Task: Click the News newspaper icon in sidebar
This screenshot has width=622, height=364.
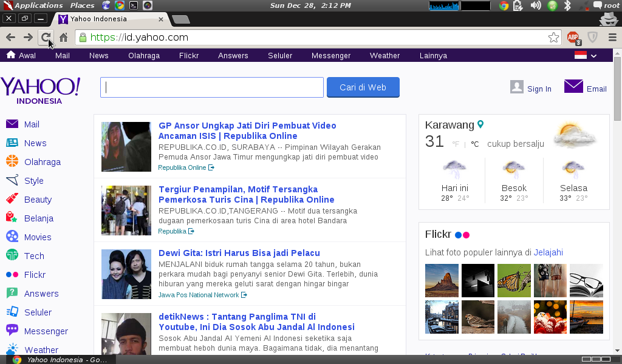Action: tap(12, 143)
